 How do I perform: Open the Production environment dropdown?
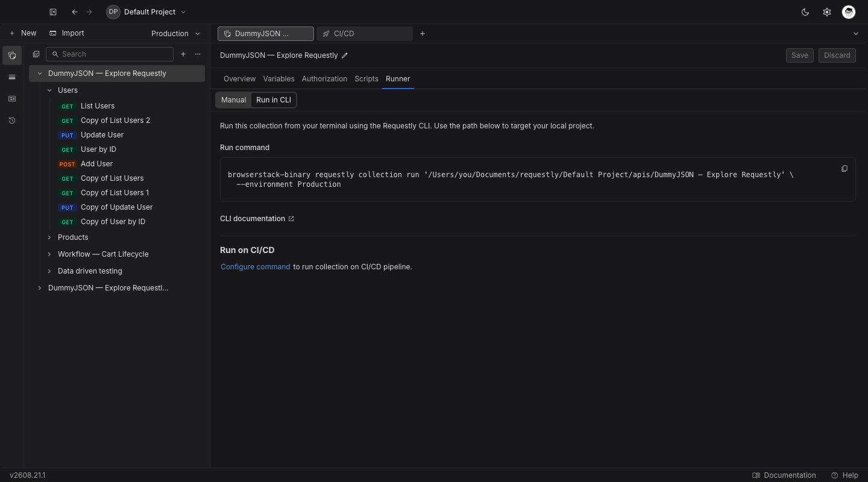click(x=175, y=34)
